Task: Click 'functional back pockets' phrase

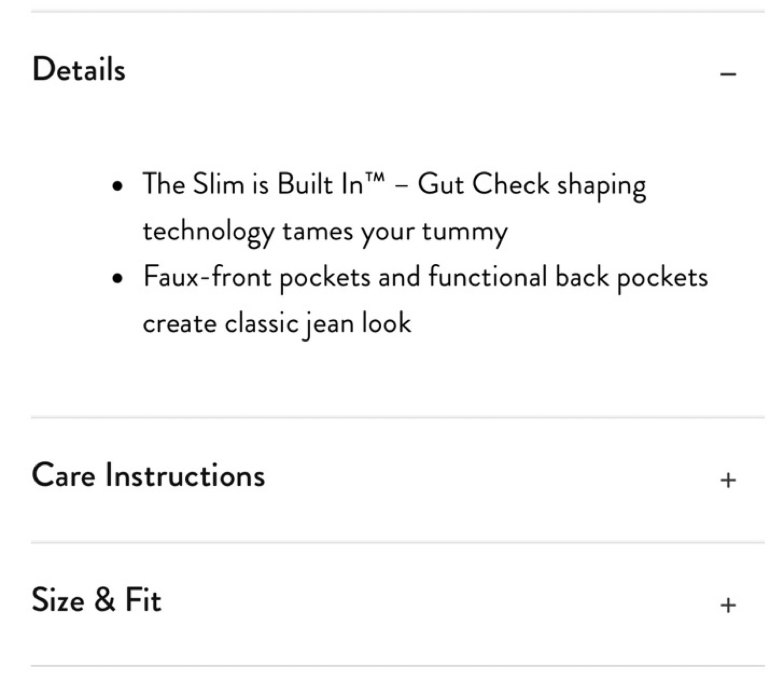Action: coord(568,277)
